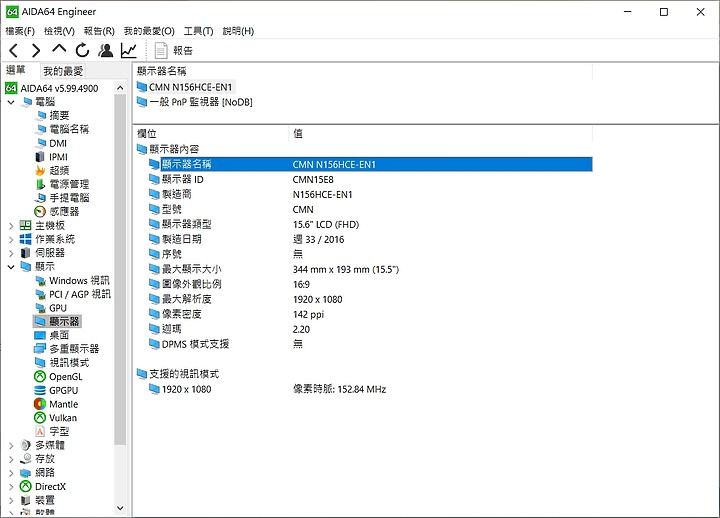Open the line-graph toolbar icon

(x=129, y=50)
